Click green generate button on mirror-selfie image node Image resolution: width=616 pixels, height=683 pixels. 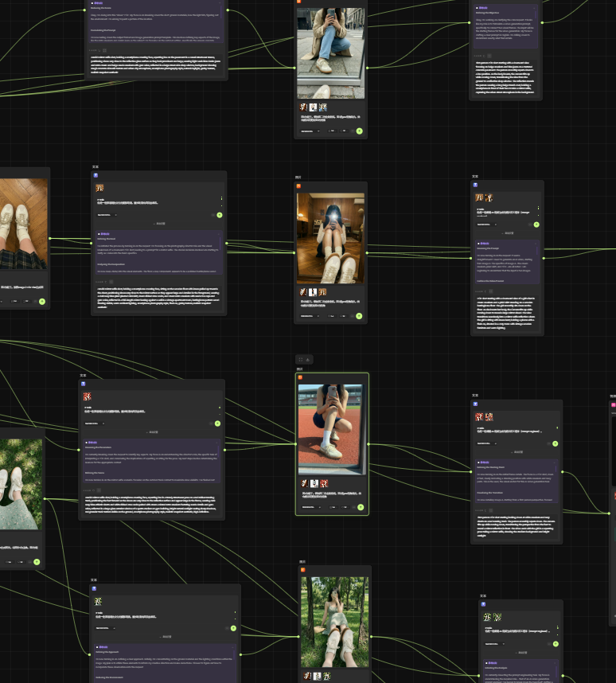pyautogui.click(x=360, y=316)
